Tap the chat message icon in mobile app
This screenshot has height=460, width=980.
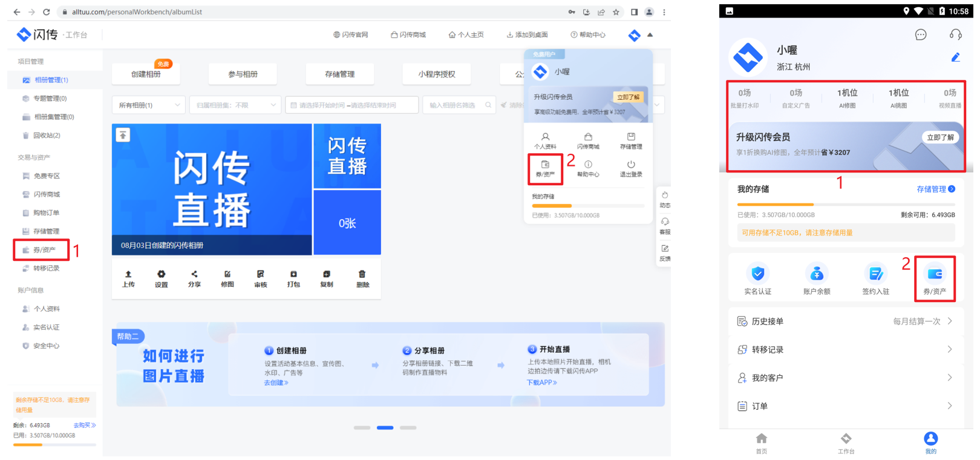coord(921,34)
